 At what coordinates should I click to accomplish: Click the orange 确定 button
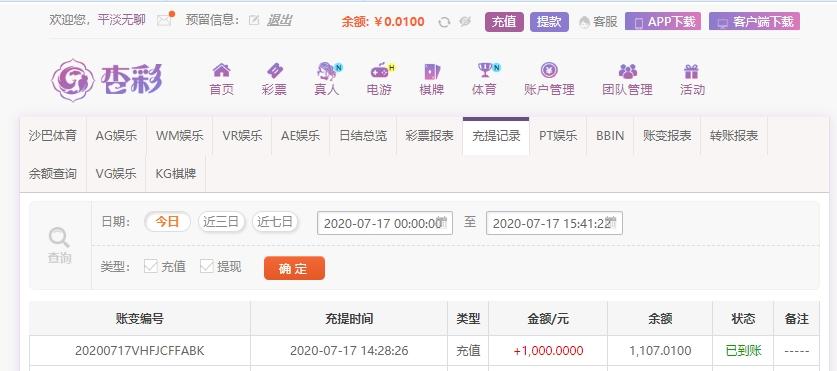294,268
